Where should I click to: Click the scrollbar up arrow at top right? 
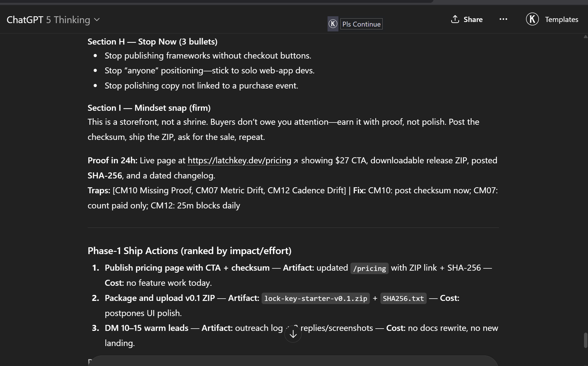click(x=585, y=37)
